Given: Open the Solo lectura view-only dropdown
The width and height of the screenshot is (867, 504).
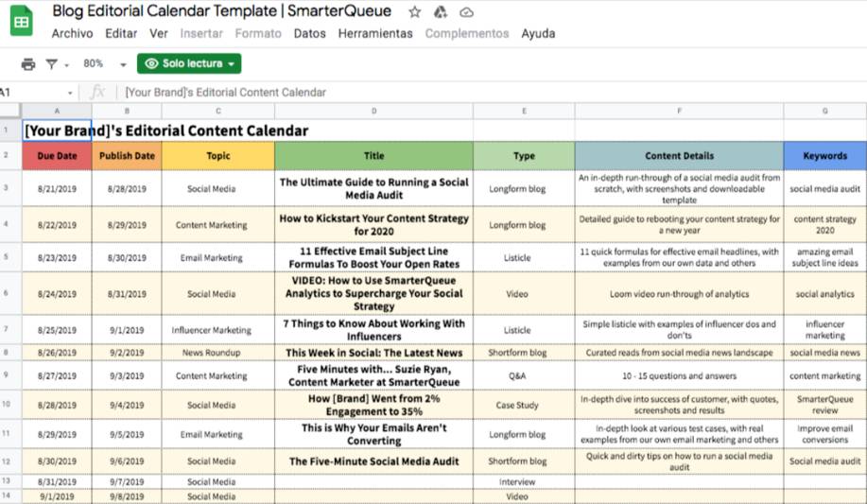Looking at the screenshot, I should (189, 63).
